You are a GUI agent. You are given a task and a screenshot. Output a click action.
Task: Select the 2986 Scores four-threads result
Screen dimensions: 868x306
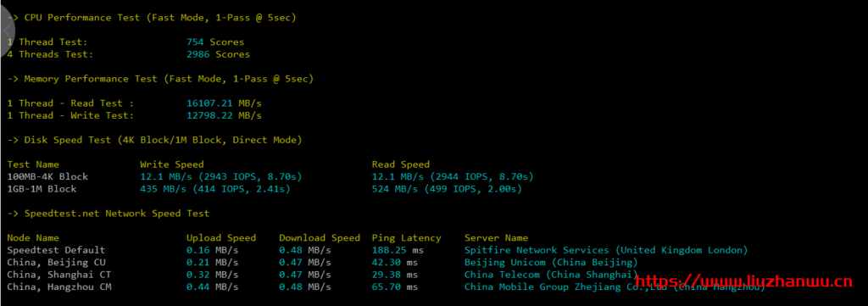click(218, 54)
